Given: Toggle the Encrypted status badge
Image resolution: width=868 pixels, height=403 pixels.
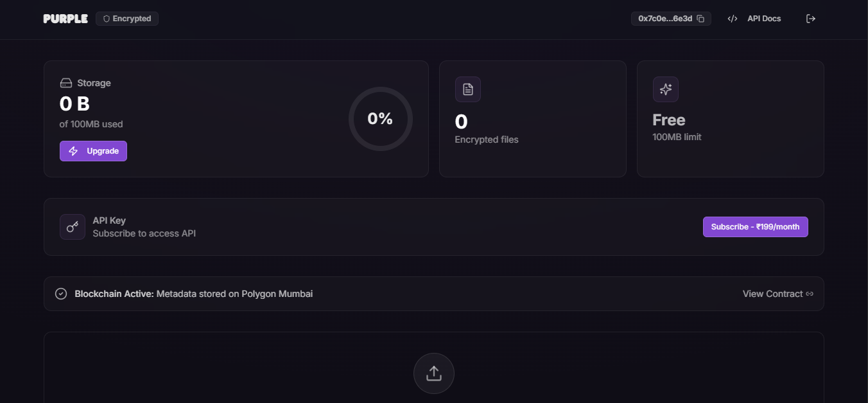Looking at the screenshot, I should click(126, 19).
